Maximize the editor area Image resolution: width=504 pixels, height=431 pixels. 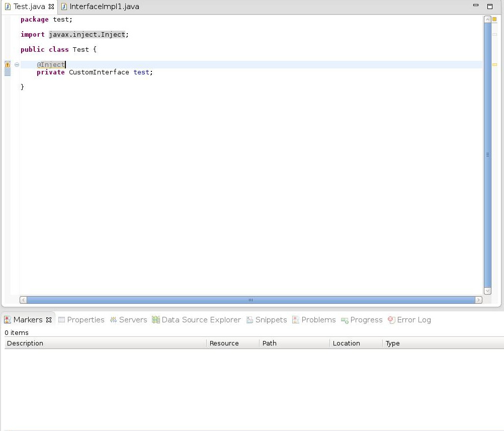click(x=490, y=6)
